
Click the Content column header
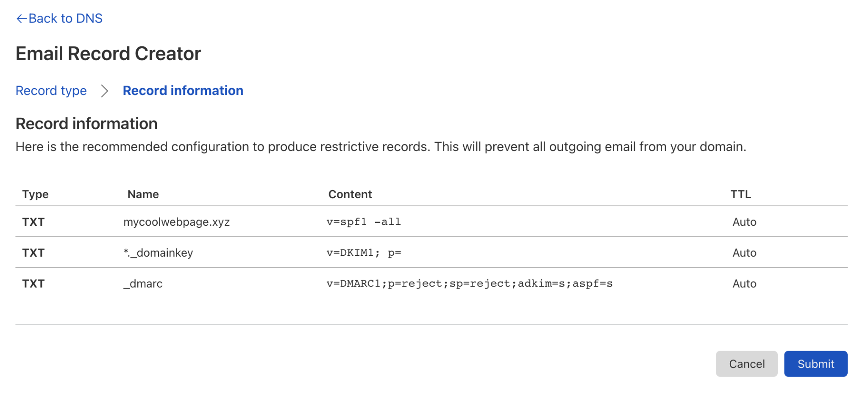(x=350, y=194)
